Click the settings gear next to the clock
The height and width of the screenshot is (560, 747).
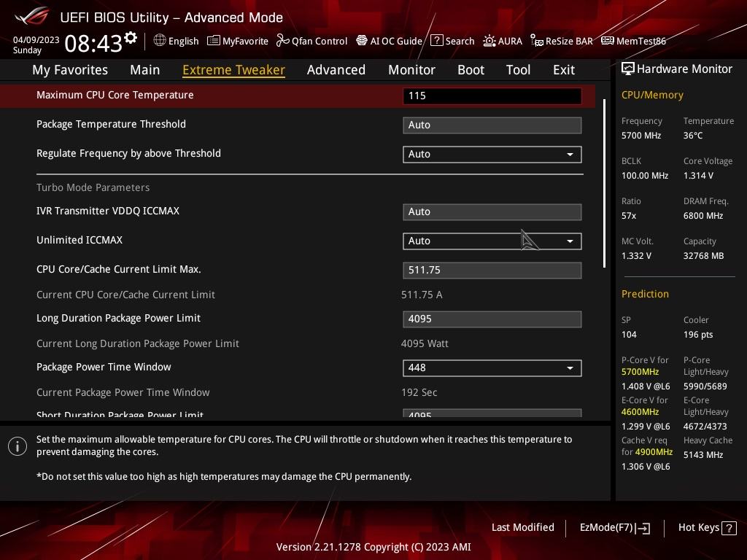coord(131,38)
